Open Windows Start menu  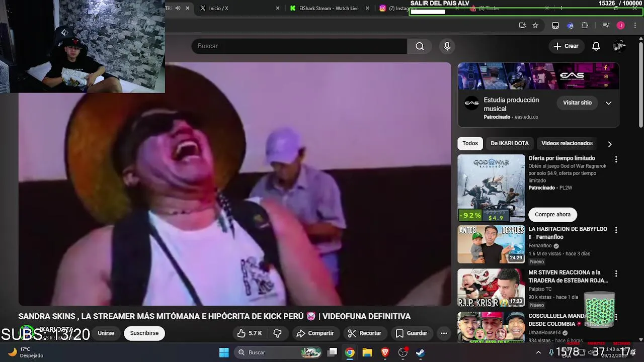(224, 352)
